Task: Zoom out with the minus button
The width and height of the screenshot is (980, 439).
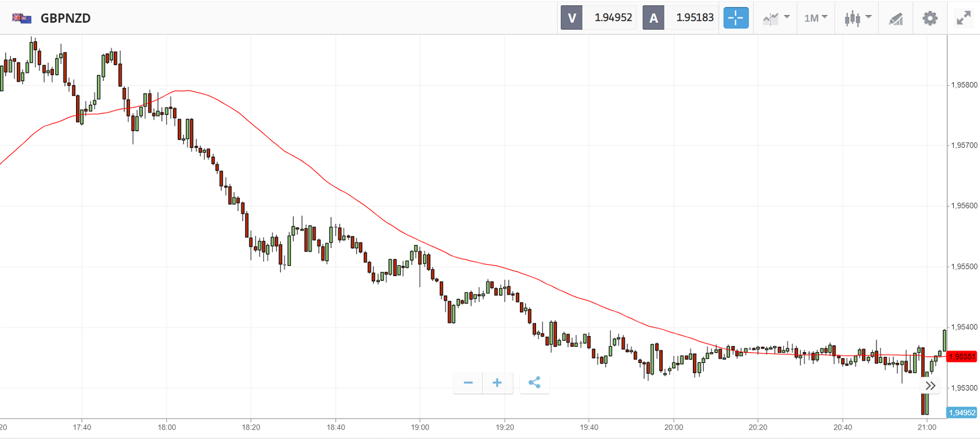Action: 468,383
